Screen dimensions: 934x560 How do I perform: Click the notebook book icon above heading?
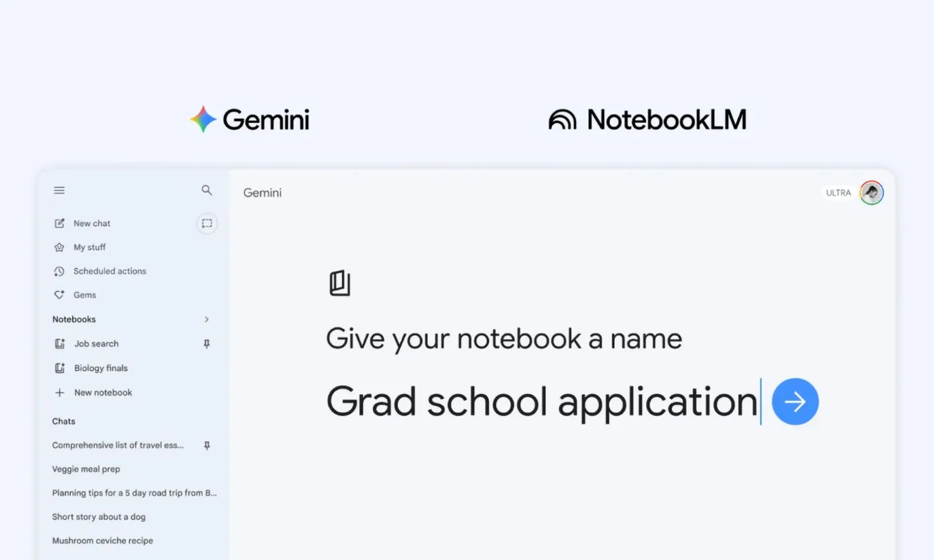[x=340, y=283]
